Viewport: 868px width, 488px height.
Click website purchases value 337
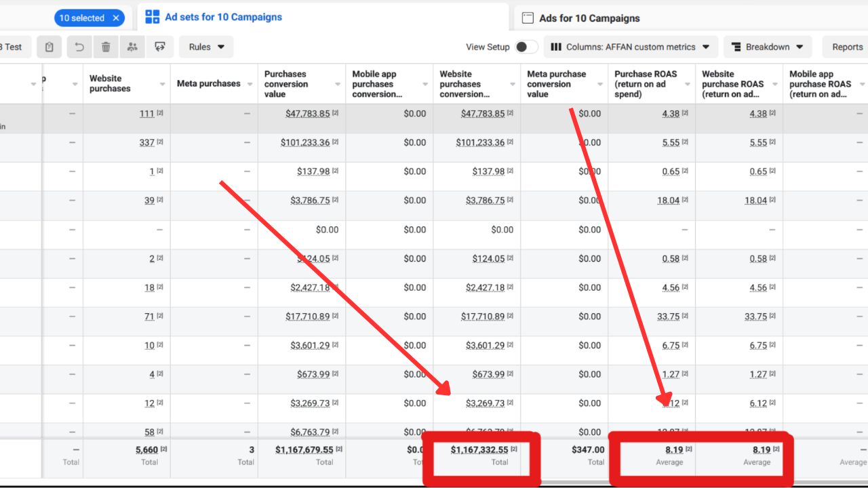coord(147,142)
